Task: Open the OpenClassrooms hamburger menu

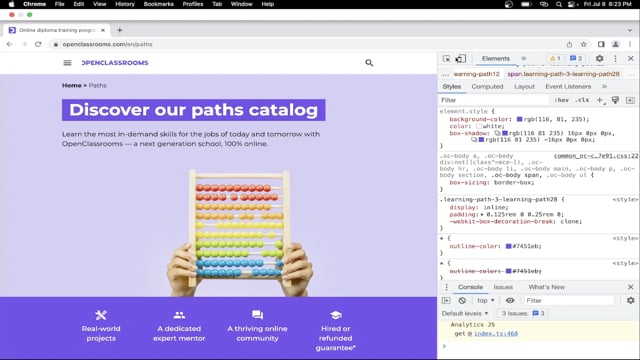Action: point(67,62)
